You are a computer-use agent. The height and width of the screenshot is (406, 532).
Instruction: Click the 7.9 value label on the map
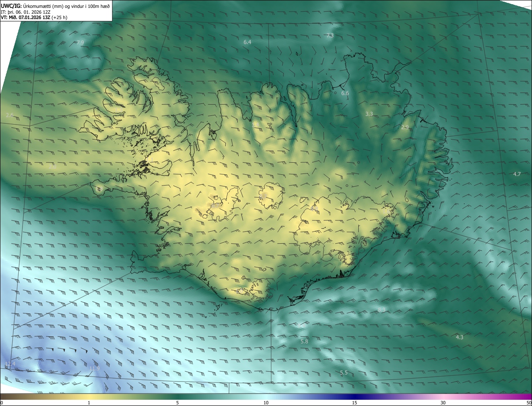point(80,43)
